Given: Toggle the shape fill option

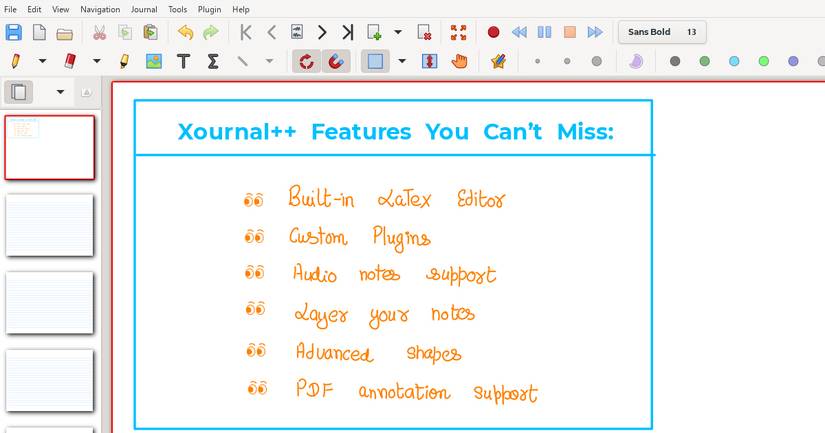Looking at the screenshot, I should [x=636, y=62].
